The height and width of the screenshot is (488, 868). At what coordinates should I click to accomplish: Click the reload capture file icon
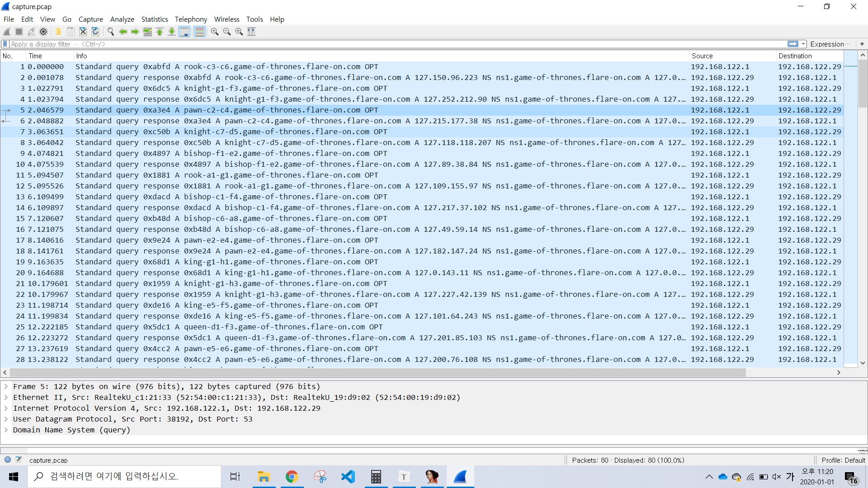95,32
